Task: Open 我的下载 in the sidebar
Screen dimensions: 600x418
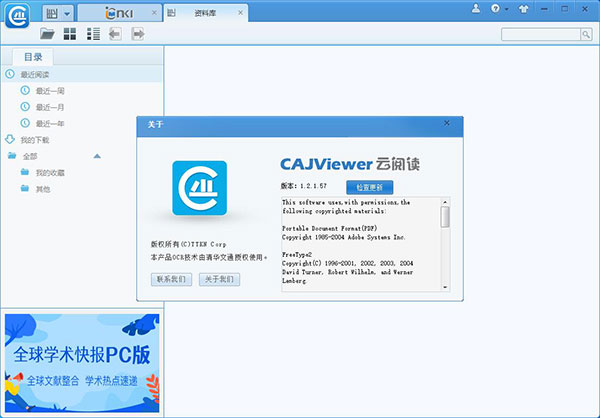Action: coord(35,140)
